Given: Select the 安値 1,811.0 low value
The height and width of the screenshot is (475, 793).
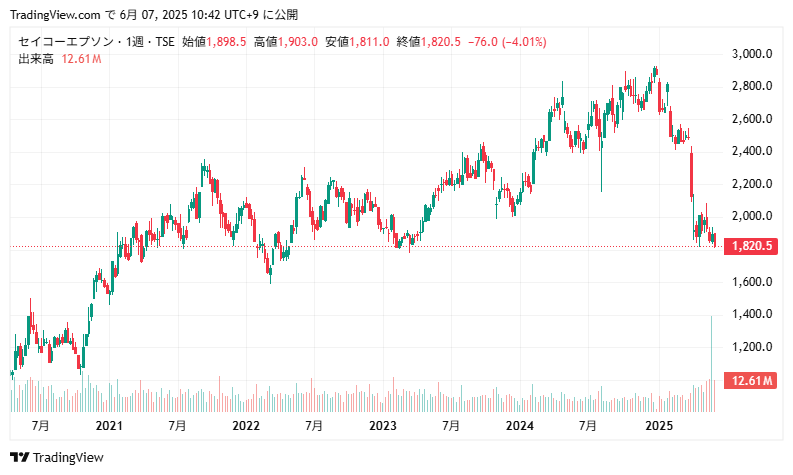Looking at the screenshot, I should pos(357,41).
